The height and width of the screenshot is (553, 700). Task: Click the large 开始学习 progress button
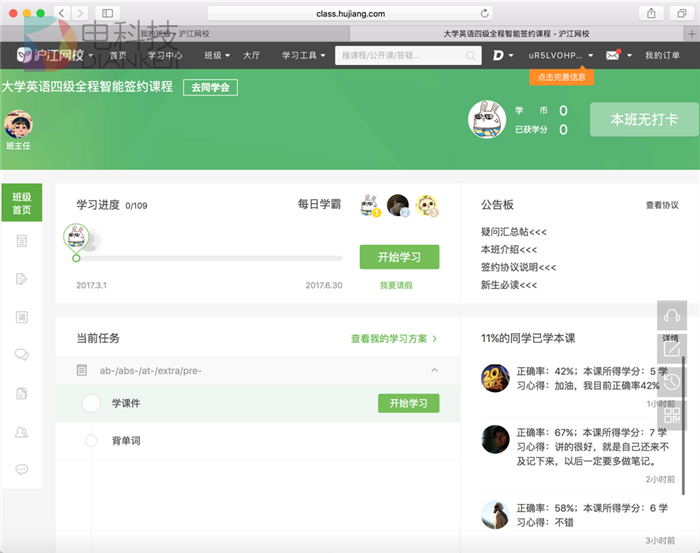[399, 257]
